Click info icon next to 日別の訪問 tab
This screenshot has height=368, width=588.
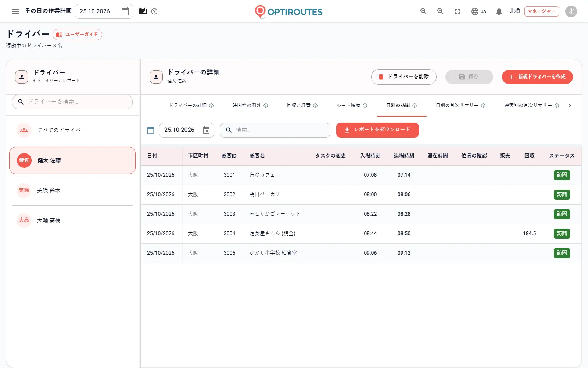tap(415, 106)
